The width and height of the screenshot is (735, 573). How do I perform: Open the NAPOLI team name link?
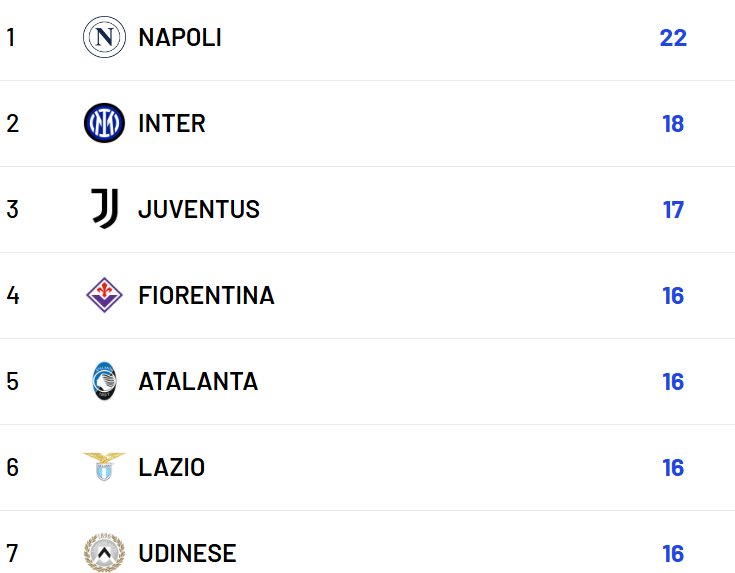[x=180, y=38]
